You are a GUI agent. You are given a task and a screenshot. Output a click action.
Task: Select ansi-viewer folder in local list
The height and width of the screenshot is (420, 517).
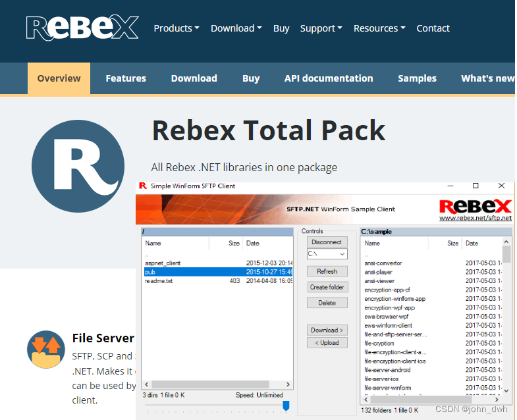point(379,281)
